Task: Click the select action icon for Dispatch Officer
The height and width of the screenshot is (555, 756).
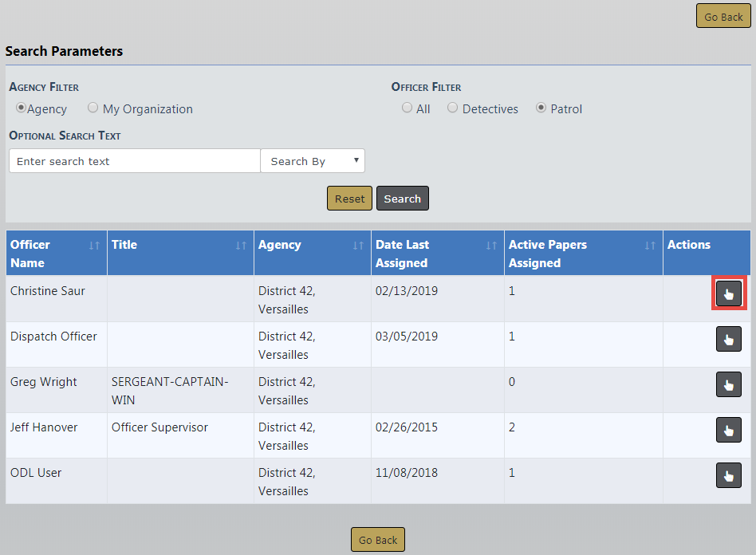Action: point(728,339)
